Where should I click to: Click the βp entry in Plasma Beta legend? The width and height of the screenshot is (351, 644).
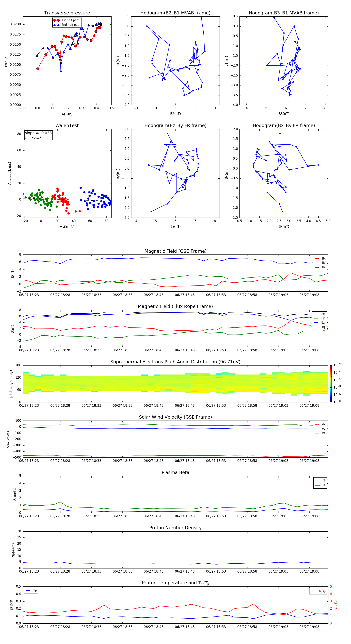tap(320, 480)
